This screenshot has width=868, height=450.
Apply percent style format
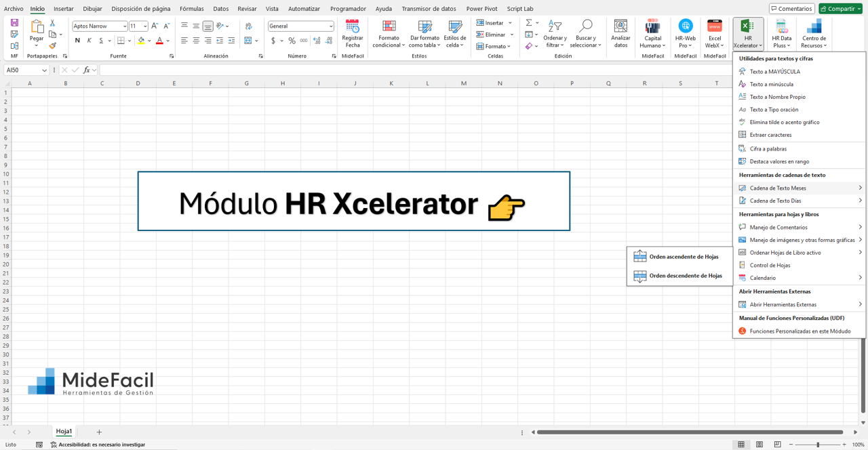tap(292, 41)
